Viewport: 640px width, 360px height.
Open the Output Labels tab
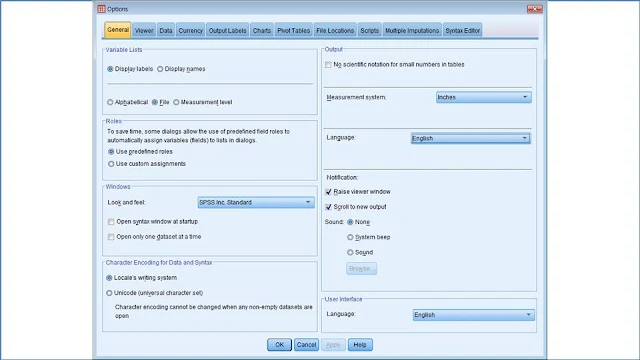tap(227, 31)
